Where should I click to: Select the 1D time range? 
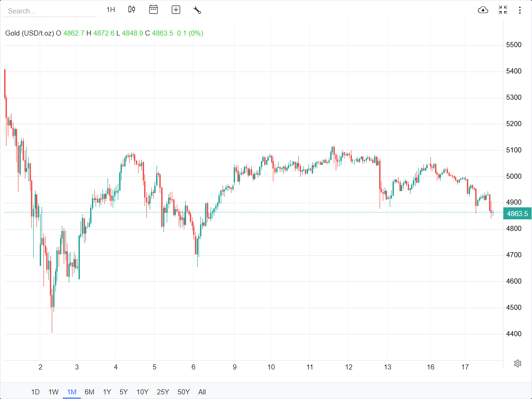36,392
